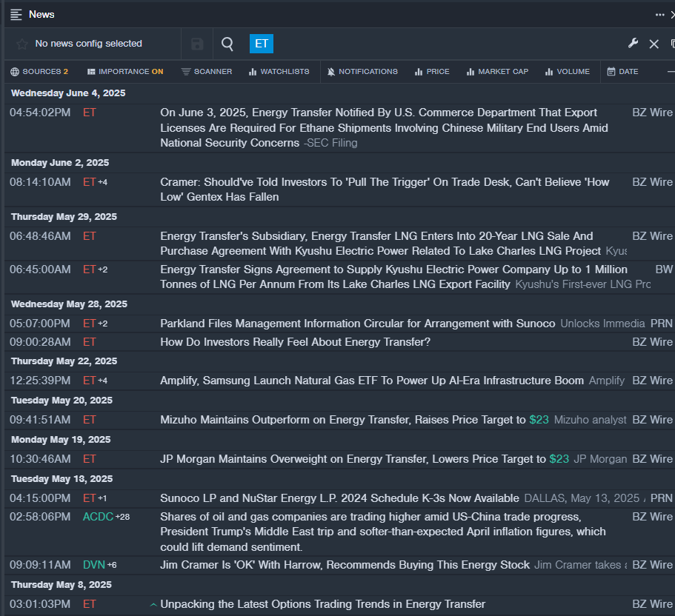Viewport: 675px width, 616px height.
Task: Open the Amplify, Samsung Natural Gas ETF headline
Action: pos(372,381)
